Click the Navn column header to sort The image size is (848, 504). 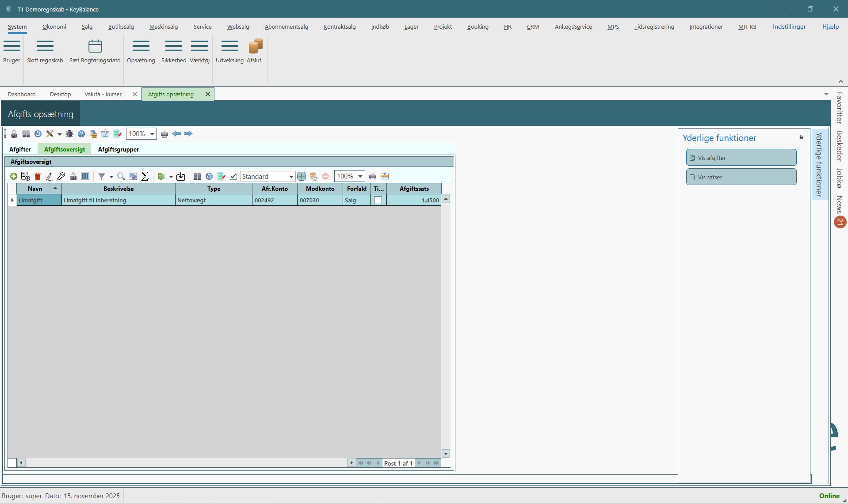tap(35, 189)
